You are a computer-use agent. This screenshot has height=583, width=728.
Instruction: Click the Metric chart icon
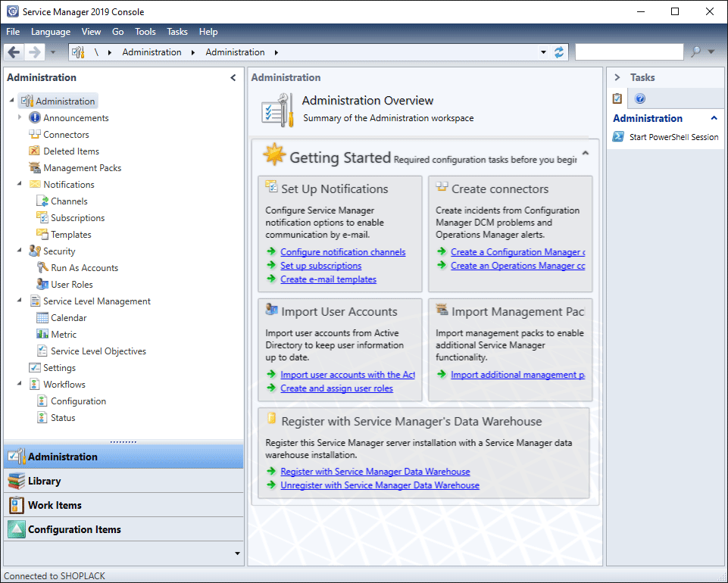[42, 334]
